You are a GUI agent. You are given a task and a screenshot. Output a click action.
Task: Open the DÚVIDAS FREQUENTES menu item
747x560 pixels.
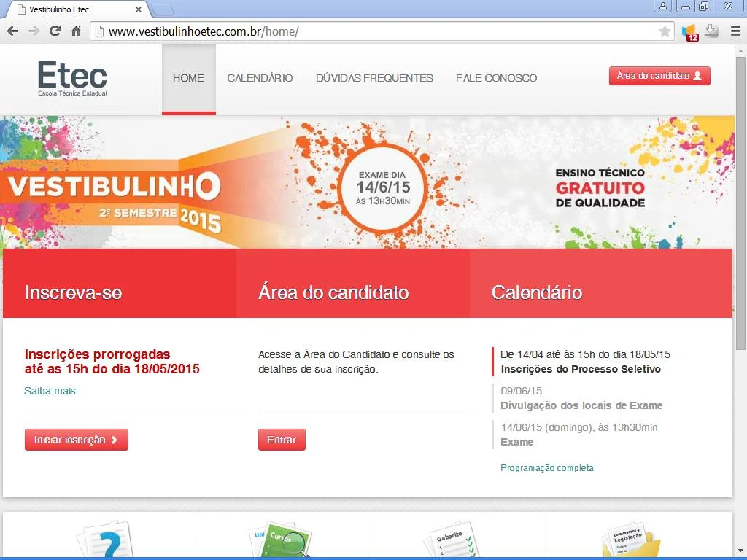pyautogui.click(x=374, y=78)
